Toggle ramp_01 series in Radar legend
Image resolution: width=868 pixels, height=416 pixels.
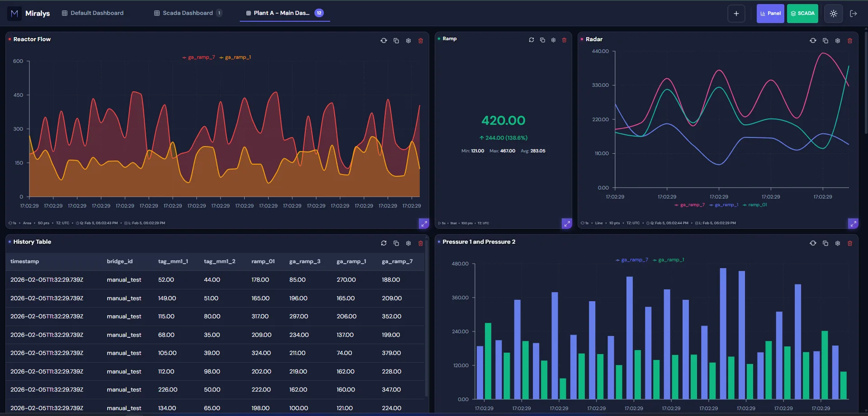point(755,205)
